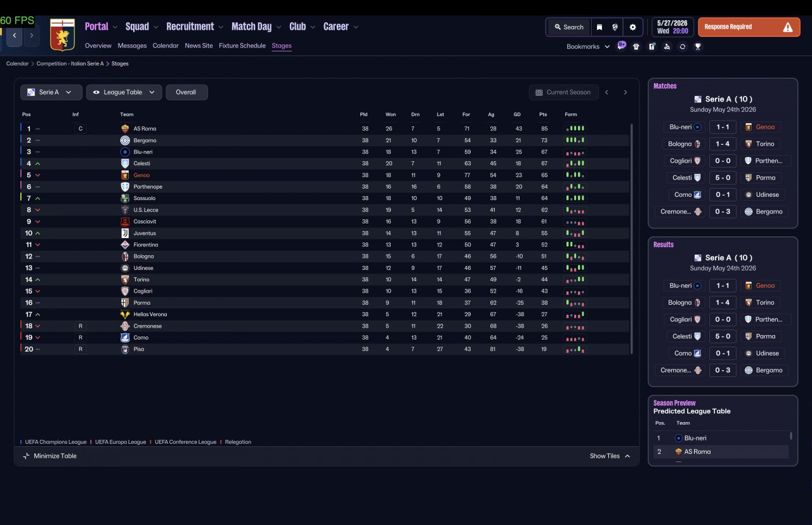Click the warning triangle on Response Required
Screen dimensions: 812x525
tap(787, 27)
